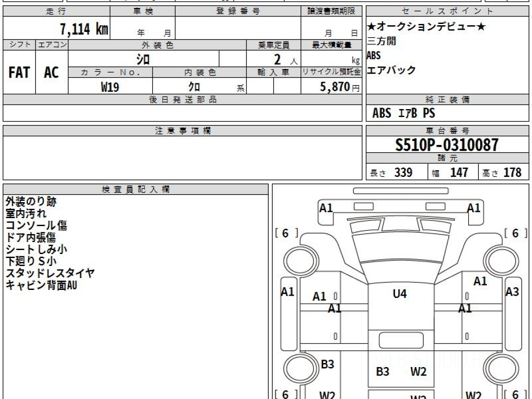The height and width of the screenshot is (399, 532).
Task: Select the ABS エアB PS equipment field
Action: coord(447,113)
